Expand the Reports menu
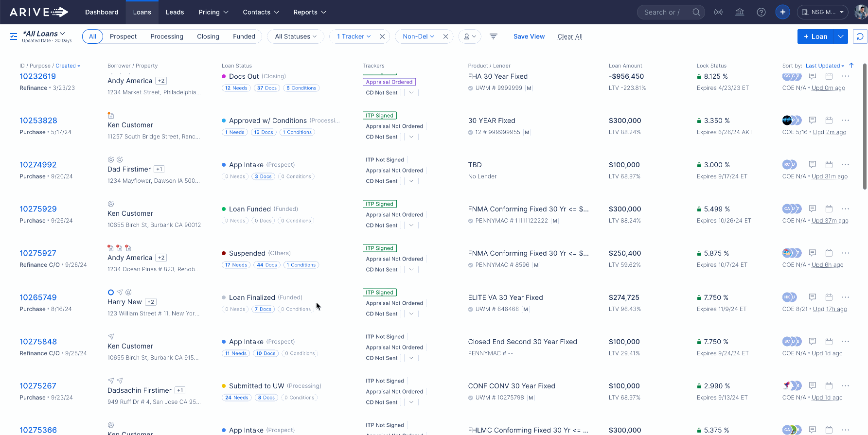 tap(310, 12)
